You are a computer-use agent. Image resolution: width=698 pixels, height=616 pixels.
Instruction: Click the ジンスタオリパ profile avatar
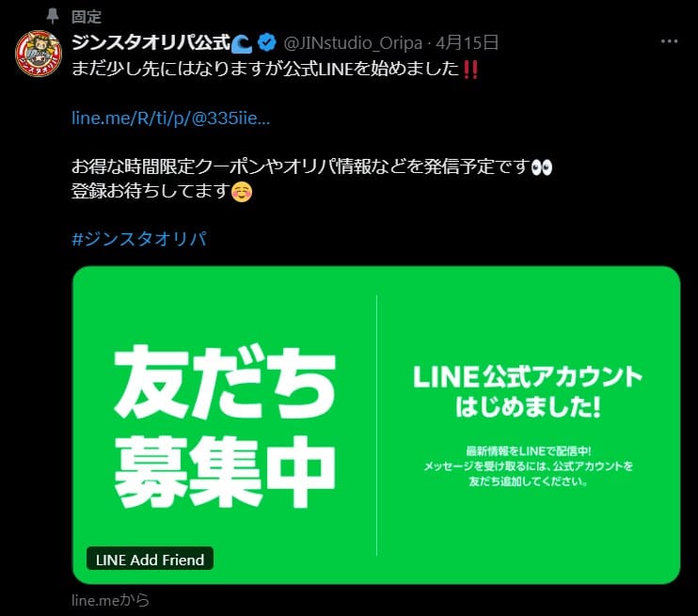click(39, 53)
